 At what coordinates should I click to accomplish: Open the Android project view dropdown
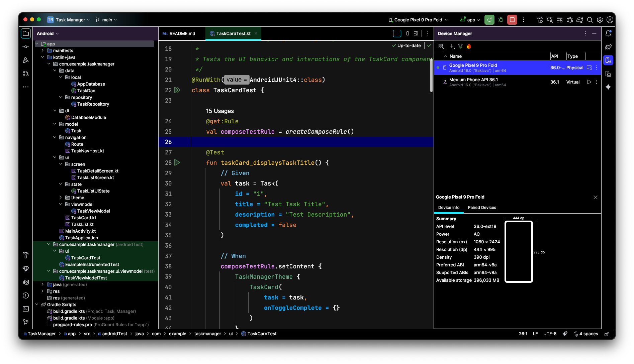48,33
